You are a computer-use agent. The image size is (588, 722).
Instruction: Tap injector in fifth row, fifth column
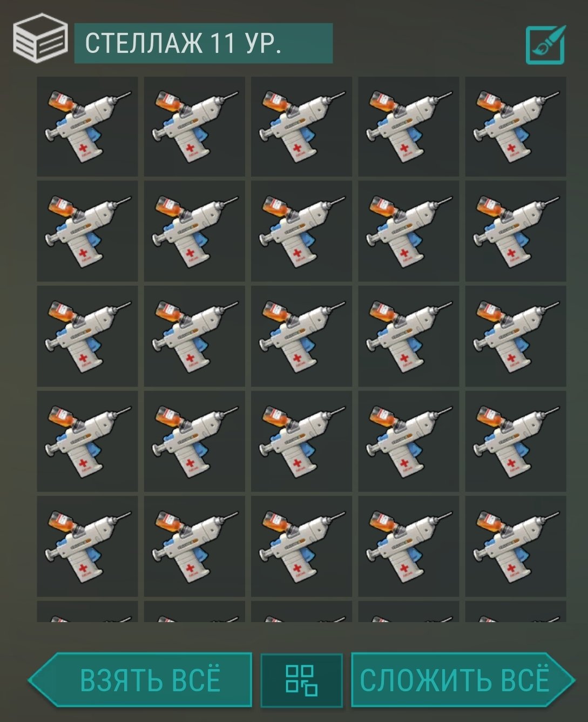coord(516,546)
